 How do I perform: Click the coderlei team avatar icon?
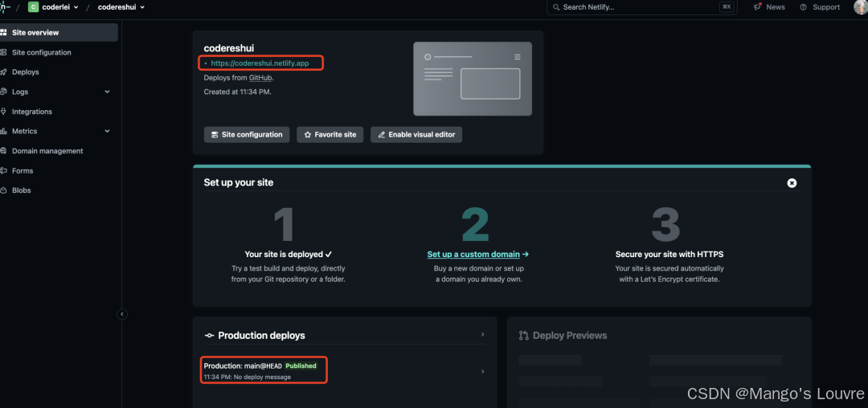[x=33, y=7]
